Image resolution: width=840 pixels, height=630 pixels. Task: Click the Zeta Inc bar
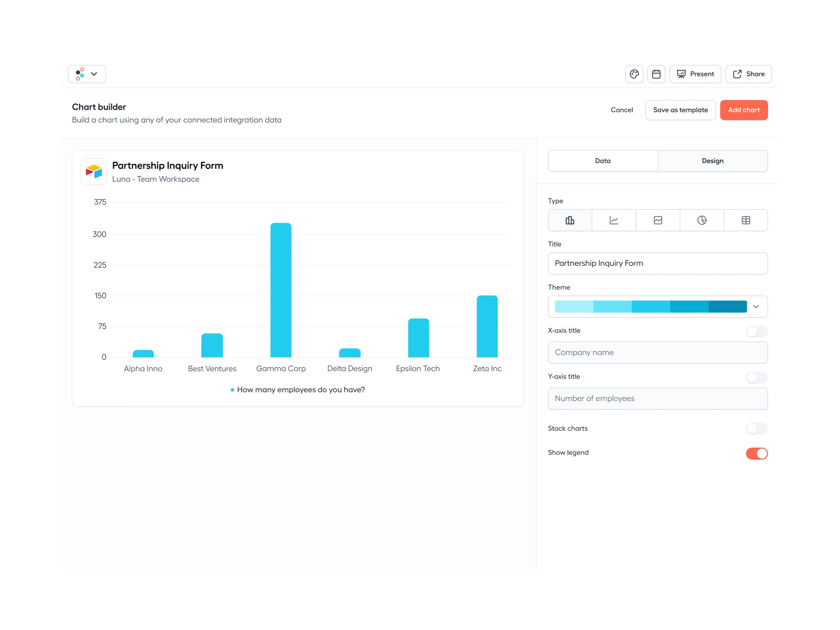click(487, 327)
